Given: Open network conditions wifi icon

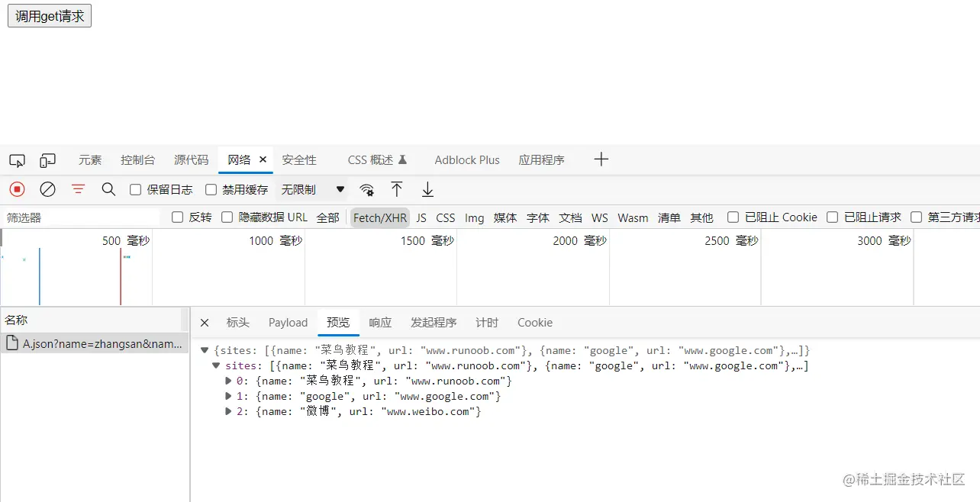Looking at the screenshot, I should pyautogui.click(x=367, y=189).
